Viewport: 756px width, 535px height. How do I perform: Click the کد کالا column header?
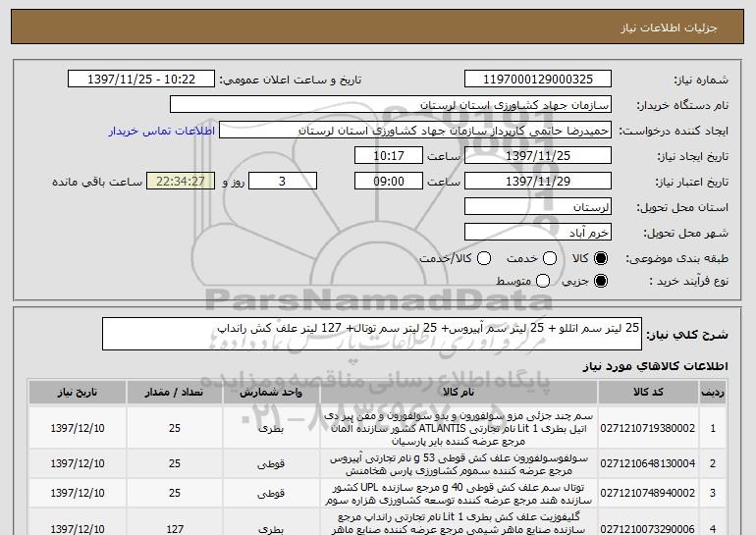pos(648,393)
